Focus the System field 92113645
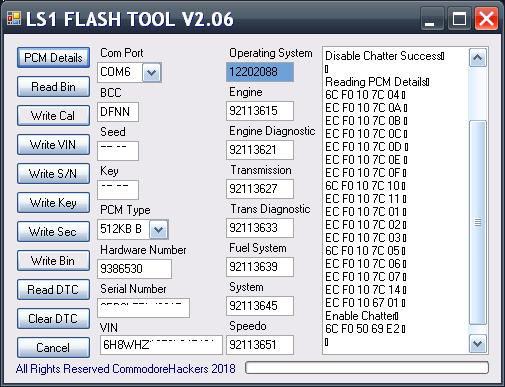The width and height of the screenshot is (505, 387). point(260,306)
